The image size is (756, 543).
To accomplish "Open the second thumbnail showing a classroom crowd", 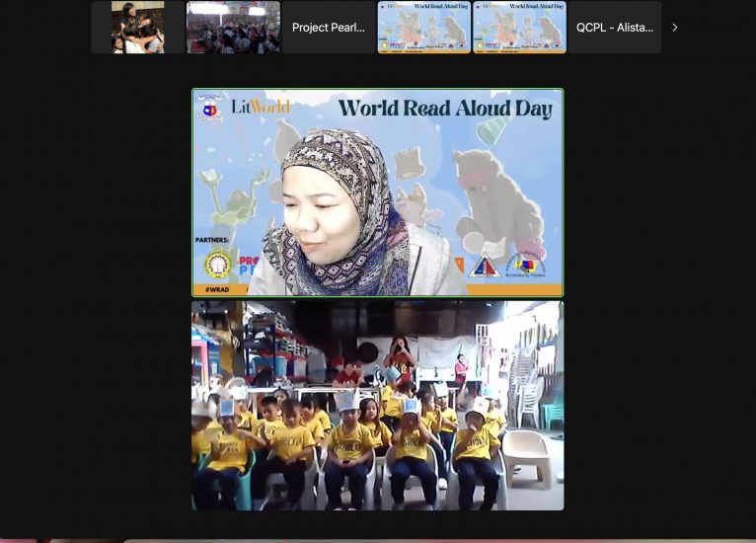I will coord(233,28).
